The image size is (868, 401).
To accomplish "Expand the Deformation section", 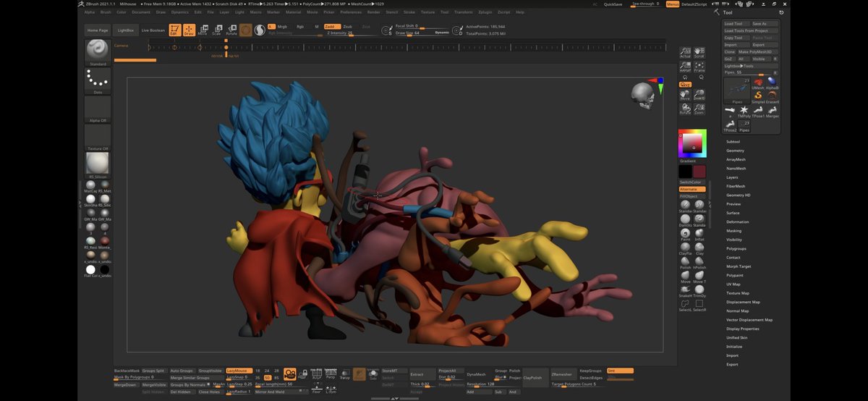I will click(x=738, y=221).
